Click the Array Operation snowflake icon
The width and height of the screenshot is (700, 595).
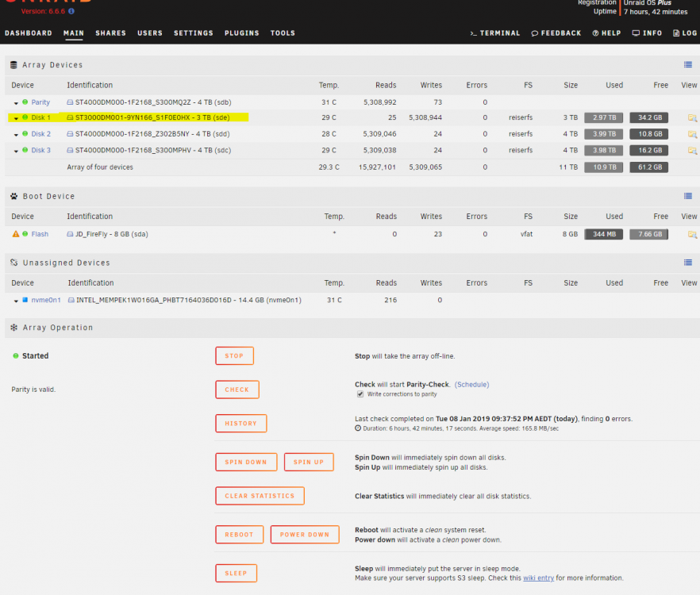13,327
